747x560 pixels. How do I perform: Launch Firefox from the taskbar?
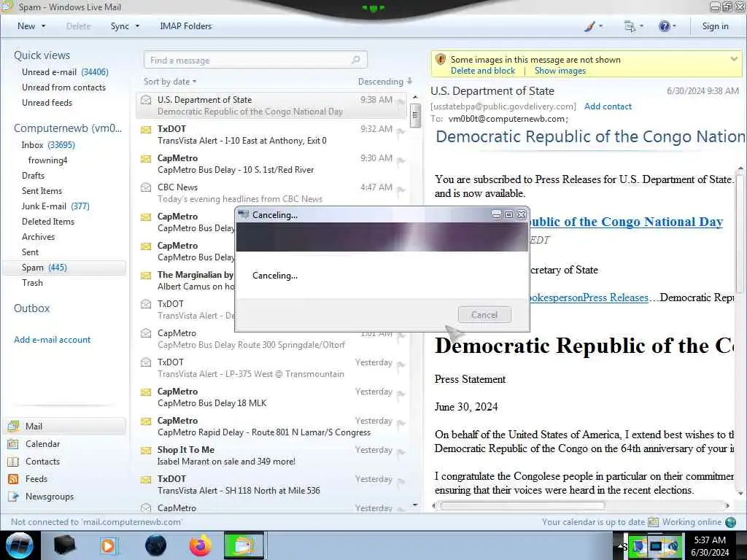click(200, 545)
